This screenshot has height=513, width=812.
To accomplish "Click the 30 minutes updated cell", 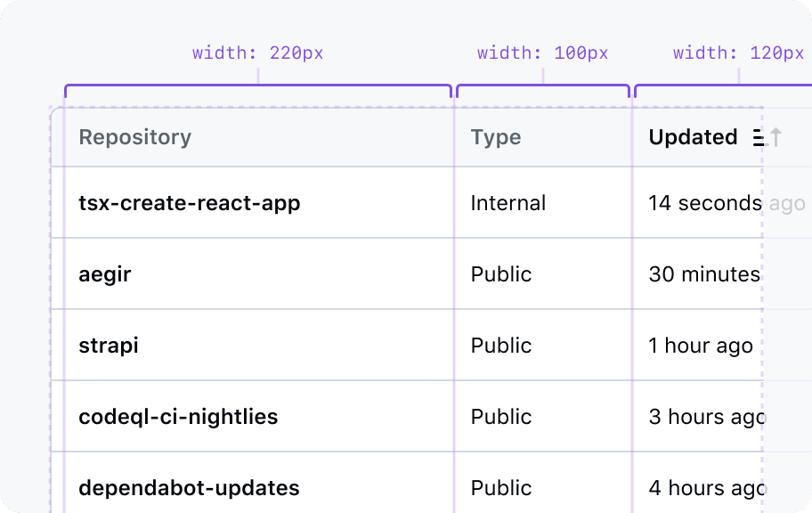I will (x=704, y=274).
